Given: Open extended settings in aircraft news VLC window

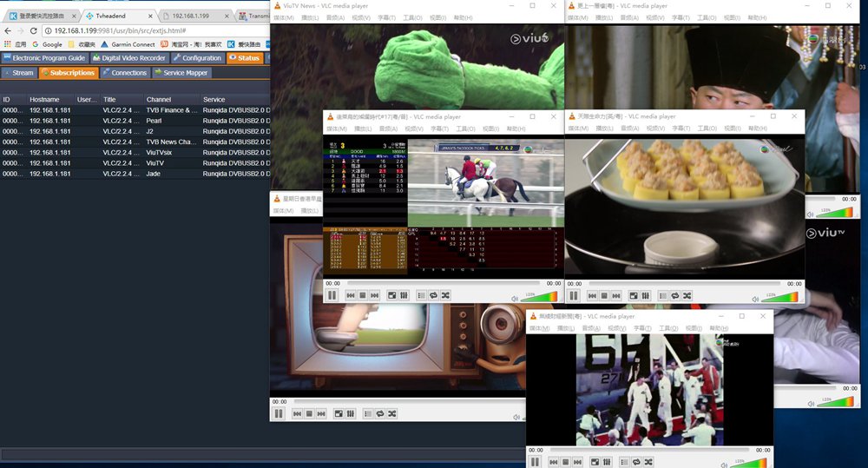Looking at the screenshot, I should point(607,461).
